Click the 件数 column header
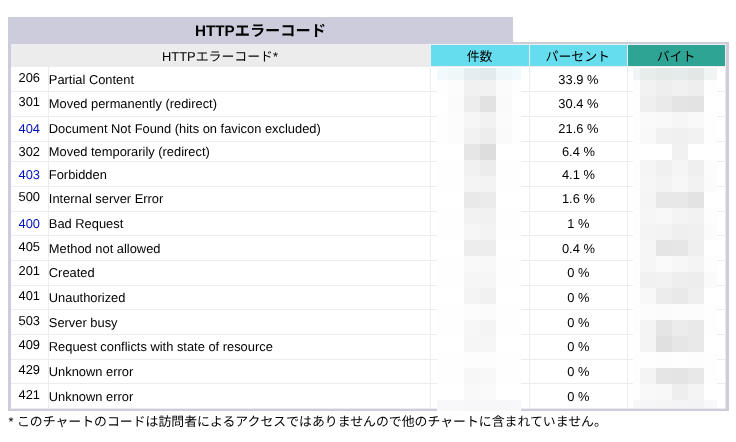 (480, 56)
